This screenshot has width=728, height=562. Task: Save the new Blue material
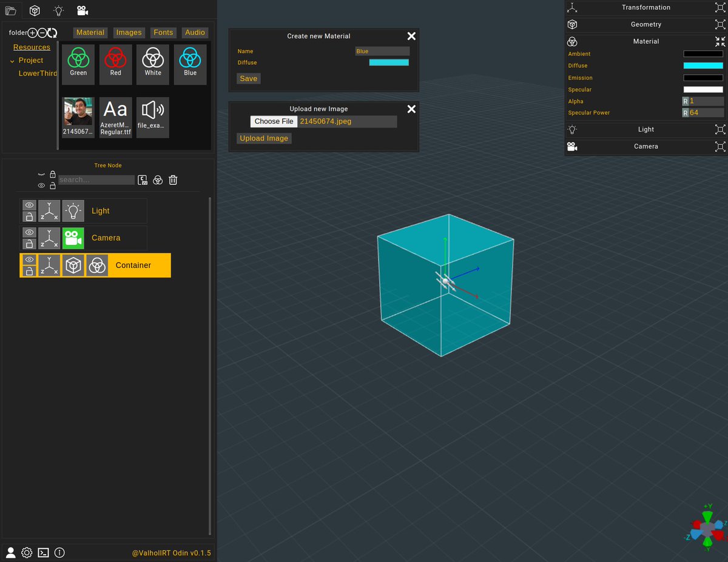point(248,78)
